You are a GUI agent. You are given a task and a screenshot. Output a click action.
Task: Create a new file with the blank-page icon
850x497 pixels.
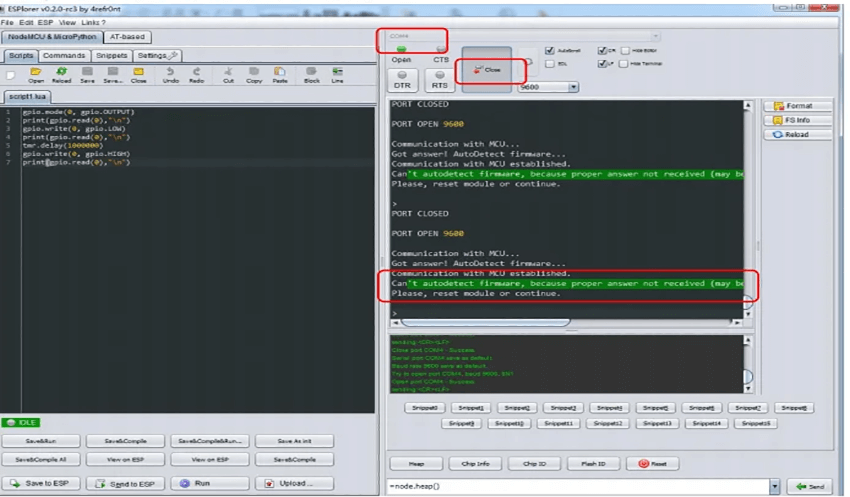point(10,75)
